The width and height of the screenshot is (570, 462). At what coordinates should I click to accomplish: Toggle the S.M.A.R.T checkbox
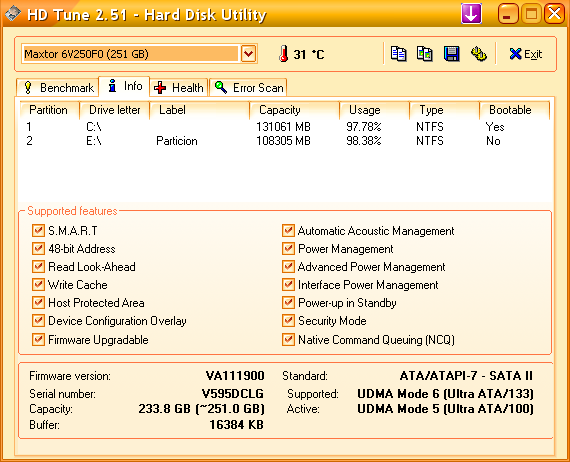pyautogui.click(x=38, y=230)
